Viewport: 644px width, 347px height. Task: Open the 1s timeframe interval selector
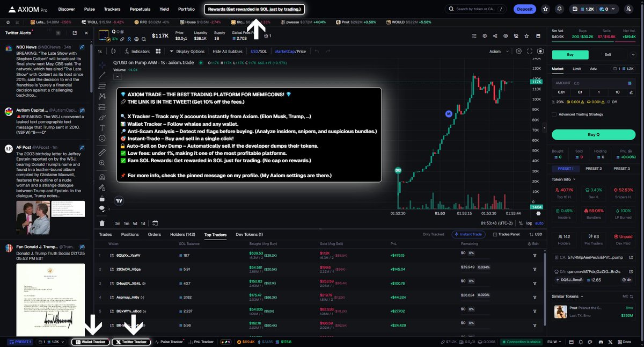coord(100,52)
